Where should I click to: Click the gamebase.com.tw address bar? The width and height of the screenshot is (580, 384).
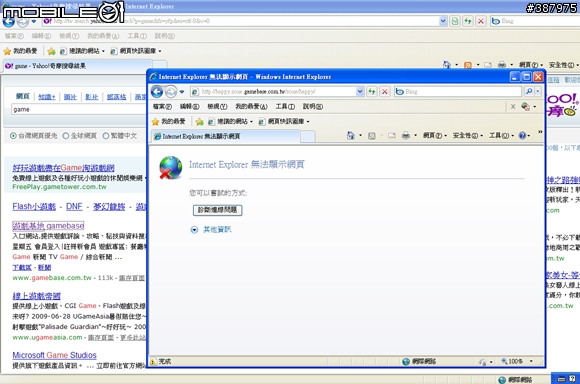[x=273, y=91]
